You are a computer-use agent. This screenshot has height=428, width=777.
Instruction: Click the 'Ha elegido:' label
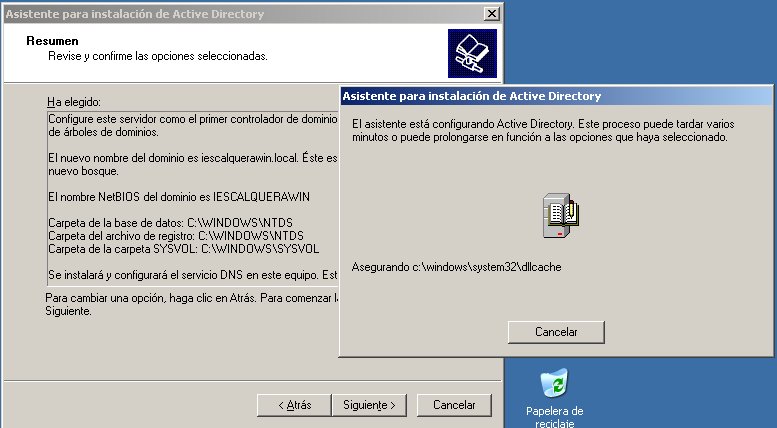74,102
